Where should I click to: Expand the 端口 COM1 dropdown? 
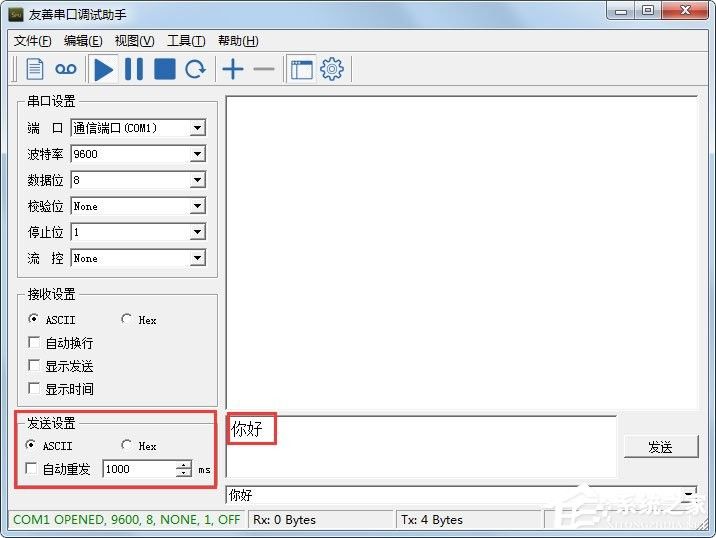coord(197,128)
